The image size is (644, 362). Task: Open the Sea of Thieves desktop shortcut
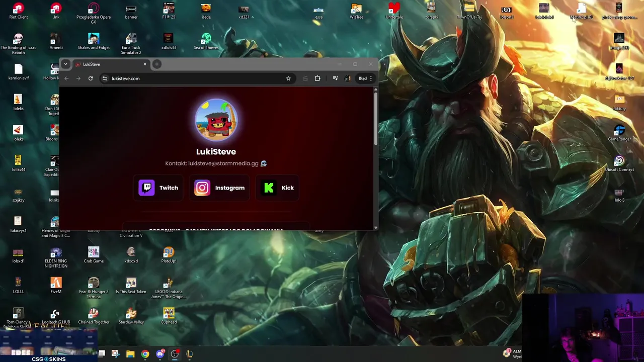[x=206, y=42]
